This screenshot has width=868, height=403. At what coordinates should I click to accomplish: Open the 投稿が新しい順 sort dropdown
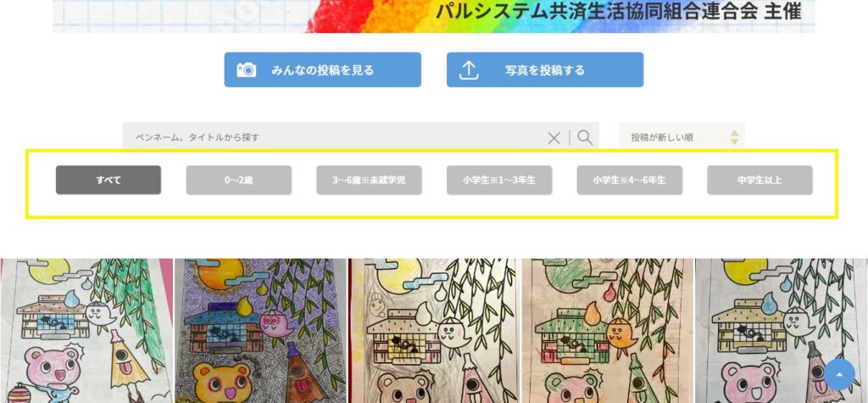point(682,137)
